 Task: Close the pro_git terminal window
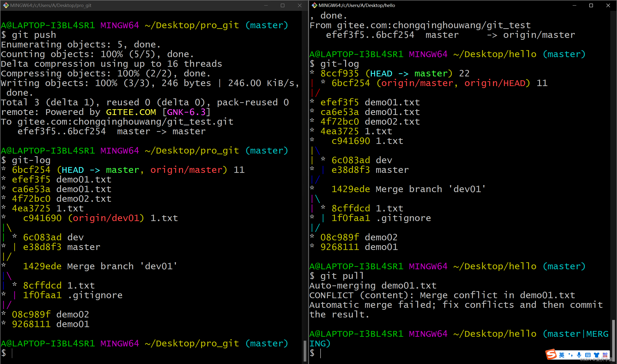pos(300,5)
